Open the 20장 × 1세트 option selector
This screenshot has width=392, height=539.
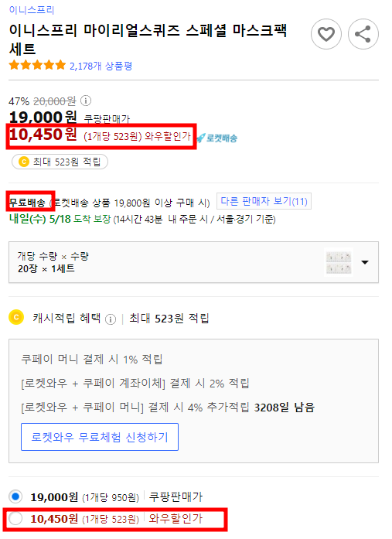pos(193,262)
